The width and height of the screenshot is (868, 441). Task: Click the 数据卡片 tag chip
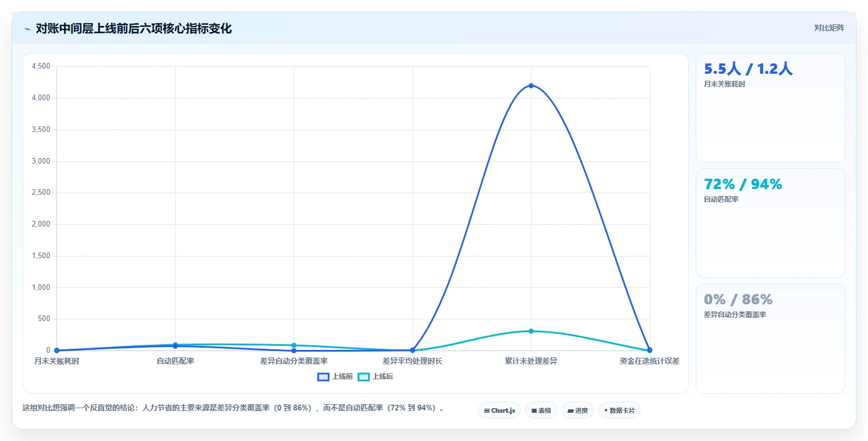coord(619,410)
